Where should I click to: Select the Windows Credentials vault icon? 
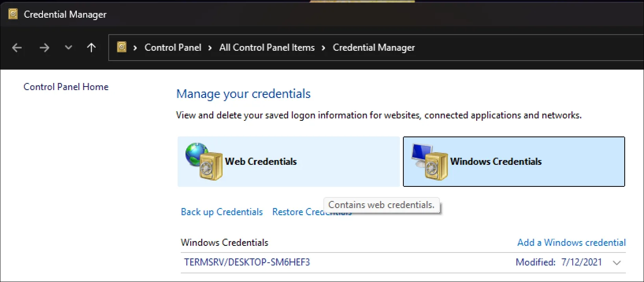coord(496,161)
